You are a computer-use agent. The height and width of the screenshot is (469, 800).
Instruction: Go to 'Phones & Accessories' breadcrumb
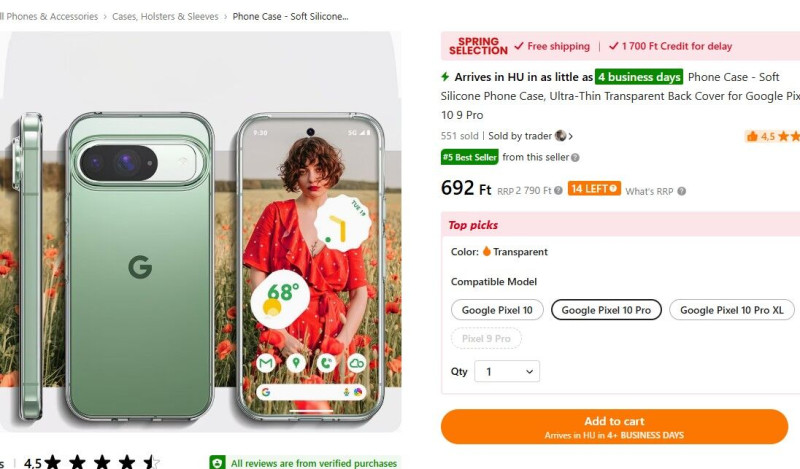pos(52,17)
